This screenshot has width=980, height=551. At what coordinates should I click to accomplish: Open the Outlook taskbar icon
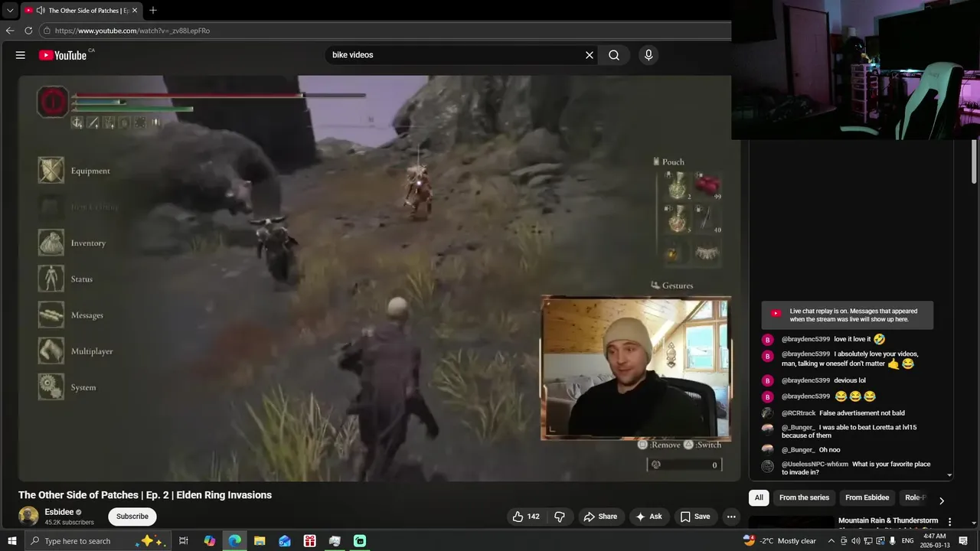285,541
